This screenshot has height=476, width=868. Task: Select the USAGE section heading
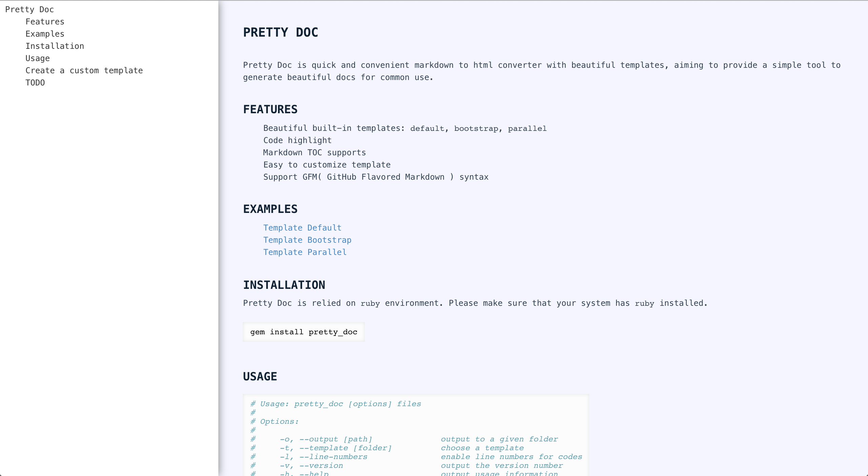(260, 376)
